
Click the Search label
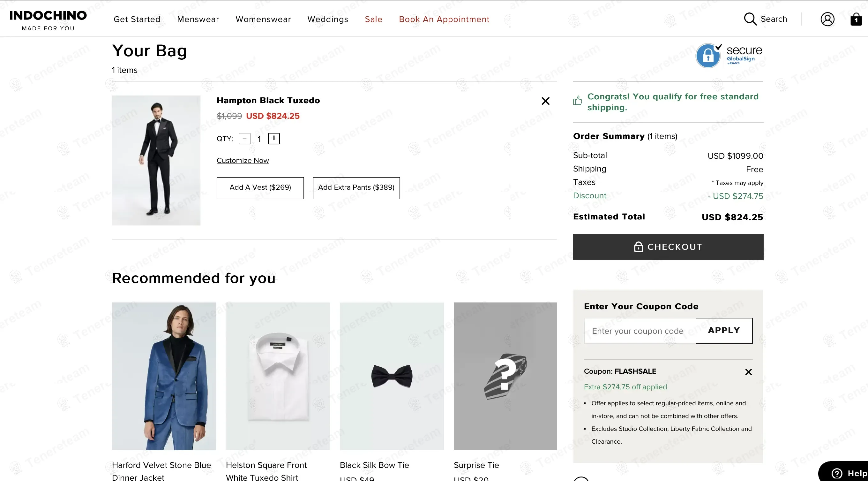coord(774,19)
